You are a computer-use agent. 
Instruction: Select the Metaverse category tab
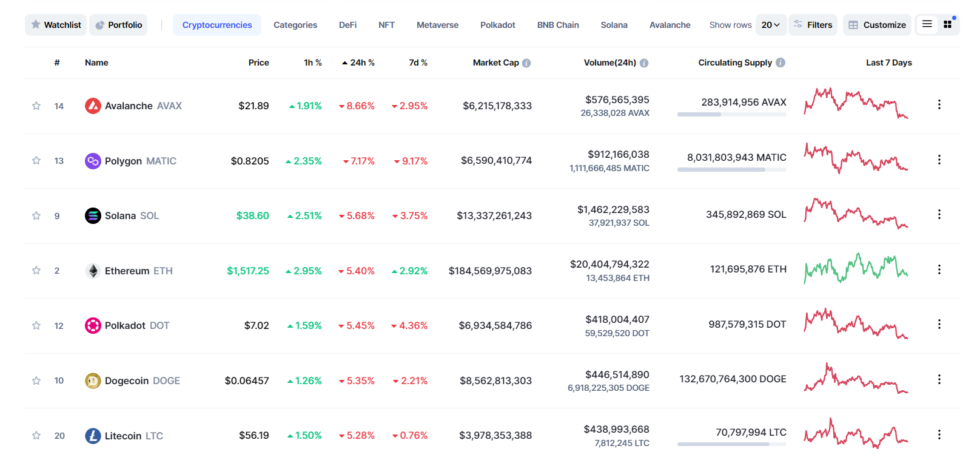pos(437,25)
